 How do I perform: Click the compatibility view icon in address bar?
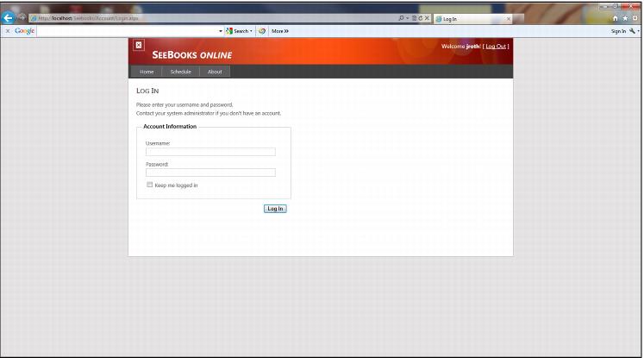click(414, 18)
